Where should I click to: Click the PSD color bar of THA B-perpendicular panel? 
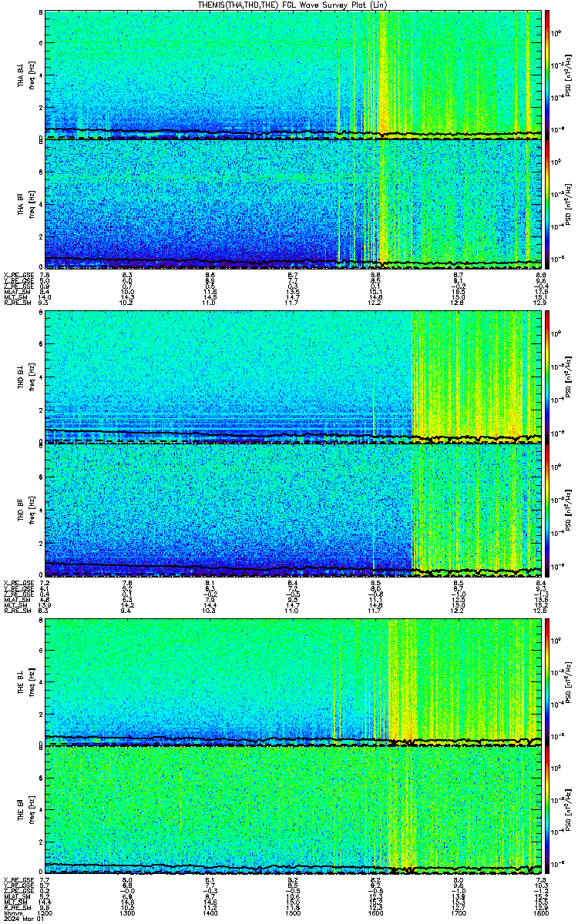click(547, 74)
